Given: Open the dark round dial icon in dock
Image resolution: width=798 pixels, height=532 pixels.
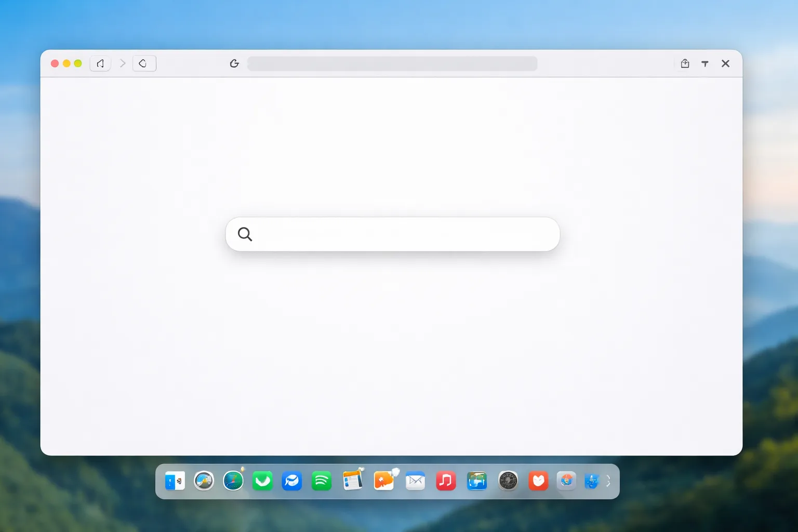Looking at the screenshot, I should [508, 481].
